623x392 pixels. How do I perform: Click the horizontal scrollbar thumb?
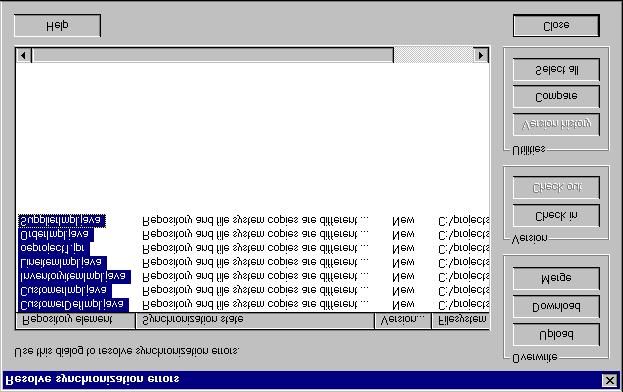point(213,55)
